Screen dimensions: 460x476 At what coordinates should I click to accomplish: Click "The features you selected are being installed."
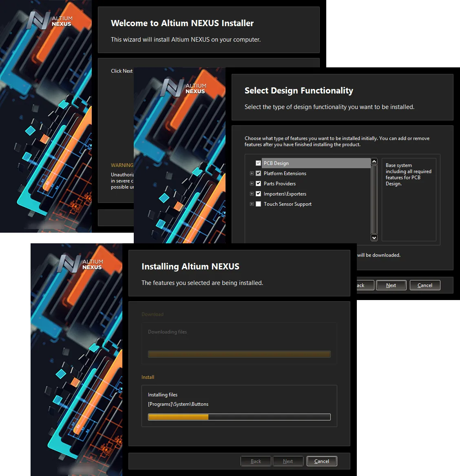click(202, 282)
